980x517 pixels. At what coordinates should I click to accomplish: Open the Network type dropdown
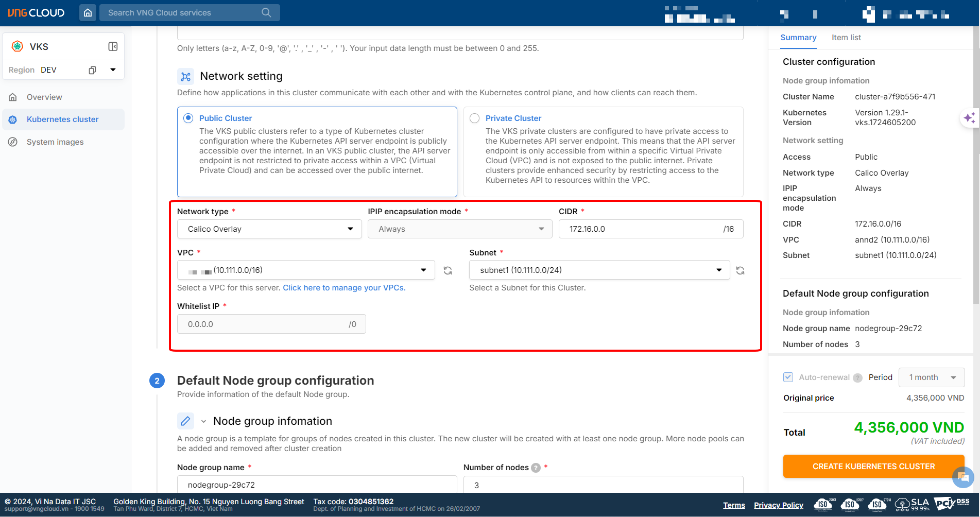point(269,229)
